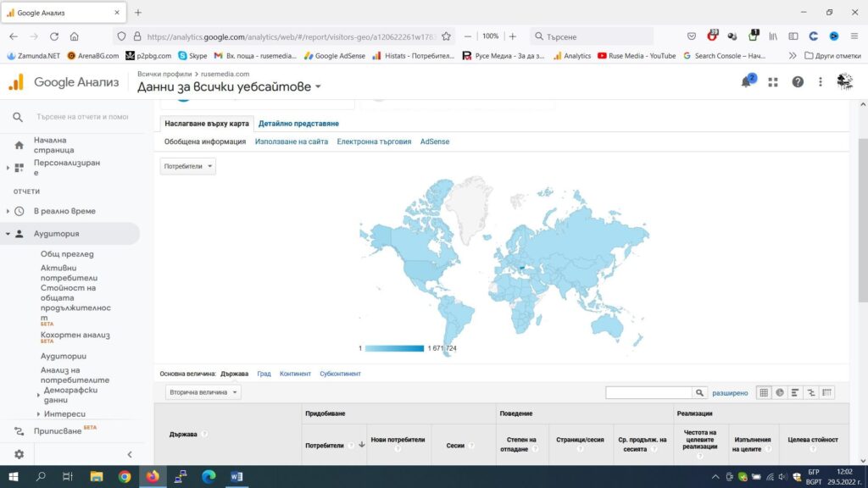Expand the Персонализиране section
This screenshot has width=868, height=488.
[8, 168]
